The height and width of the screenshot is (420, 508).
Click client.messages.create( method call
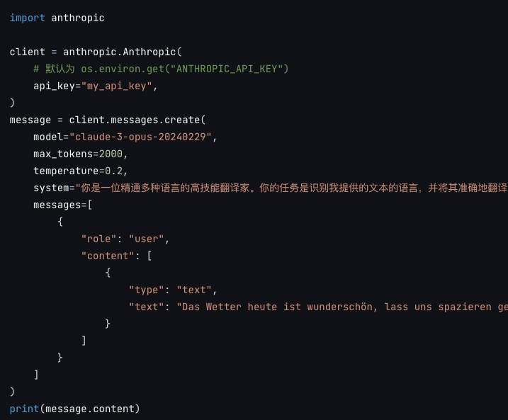pos(137,120)
